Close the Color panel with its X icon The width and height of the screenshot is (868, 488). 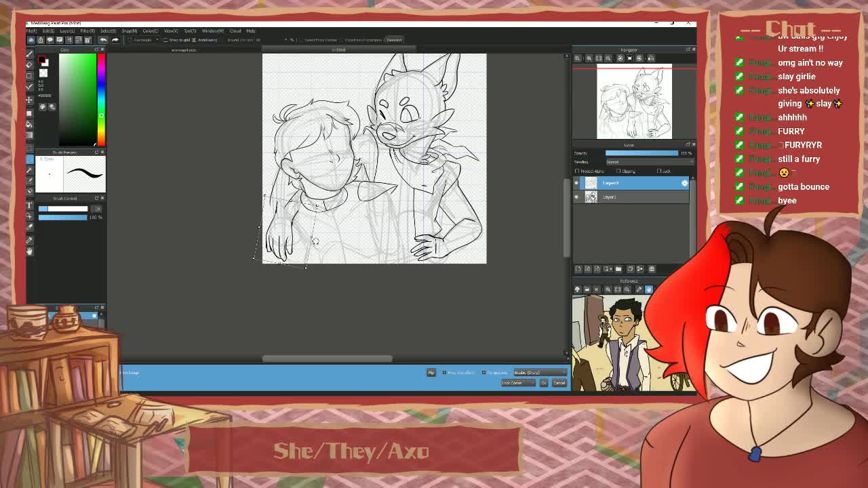(x=102, y=49)
